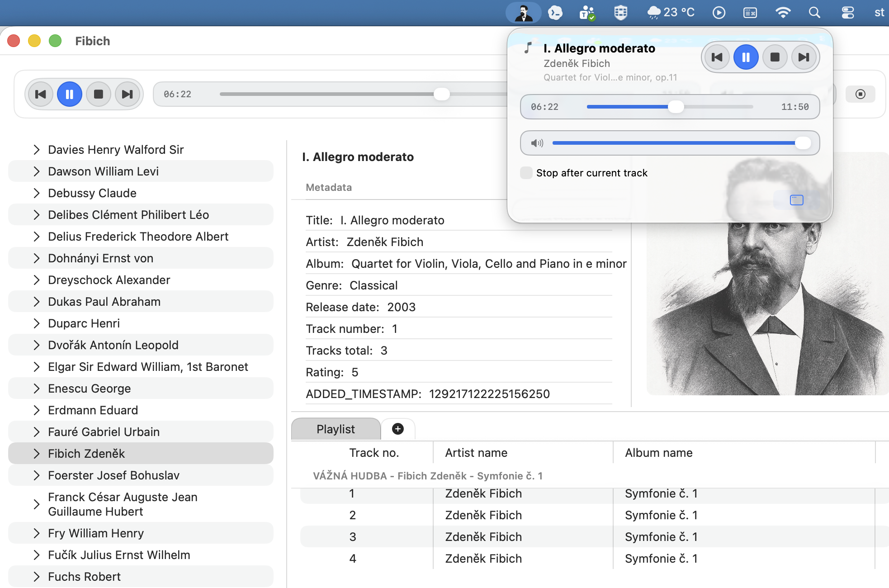The width and height of the screenshot is (889, 588).
Task: Expand Dvořák Antonín Leopold
Action: click(37, 345)
